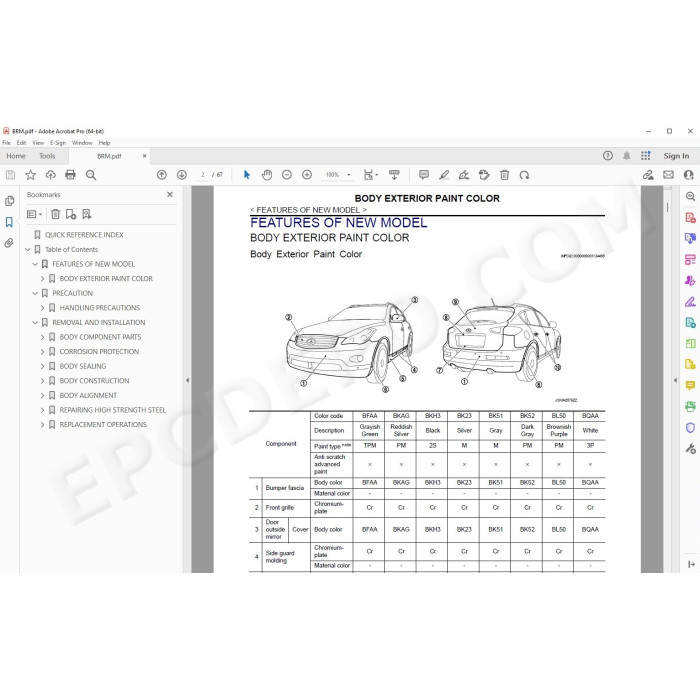Open the fit page options dropdown
The height and width of the screenshot is (700, 700).
tap(371, 175)
